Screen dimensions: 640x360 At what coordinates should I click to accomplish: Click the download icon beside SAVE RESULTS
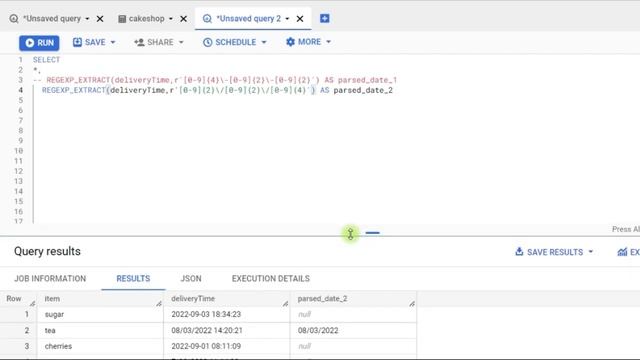(x=519, y=251)
